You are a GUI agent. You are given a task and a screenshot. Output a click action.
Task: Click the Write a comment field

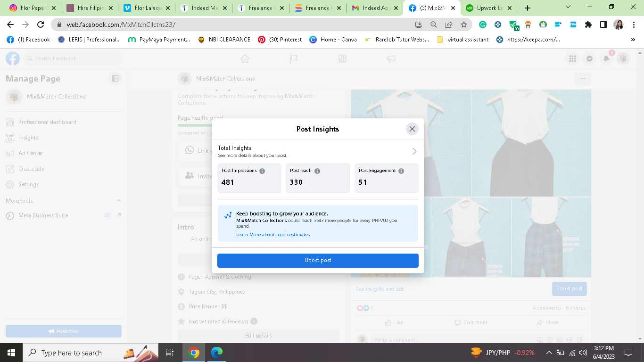pyautogui.click(x=478, y=339)
